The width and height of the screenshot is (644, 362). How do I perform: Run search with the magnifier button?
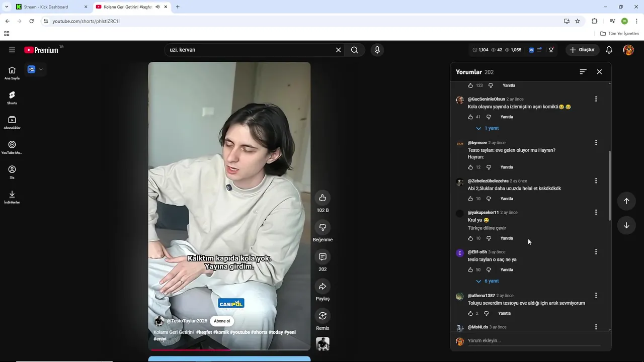pos(355,50)
